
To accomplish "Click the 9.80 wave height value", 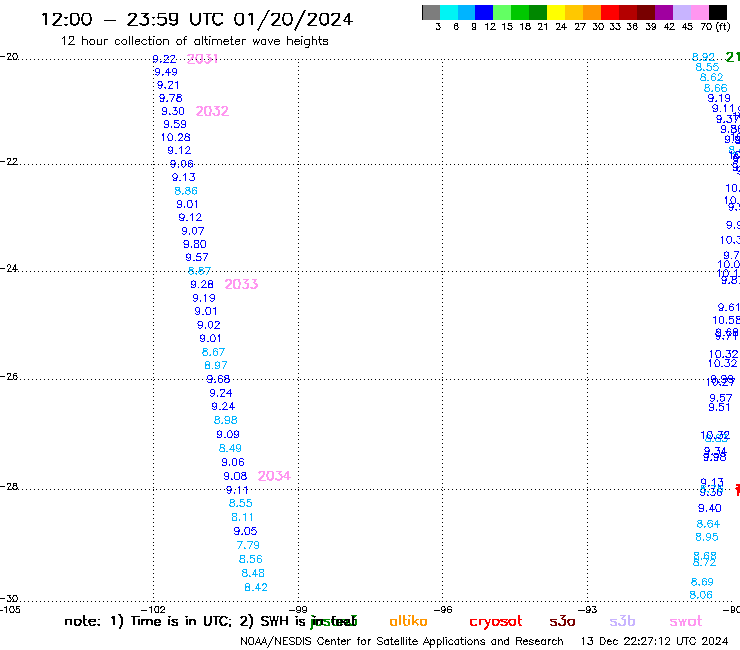I will coord(194,245).
